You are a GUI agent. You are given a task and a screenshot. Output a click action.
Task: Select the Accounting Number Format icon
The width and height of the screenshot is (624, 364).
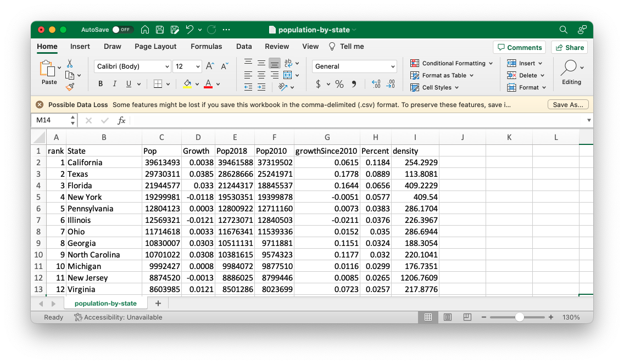(319, 84)
